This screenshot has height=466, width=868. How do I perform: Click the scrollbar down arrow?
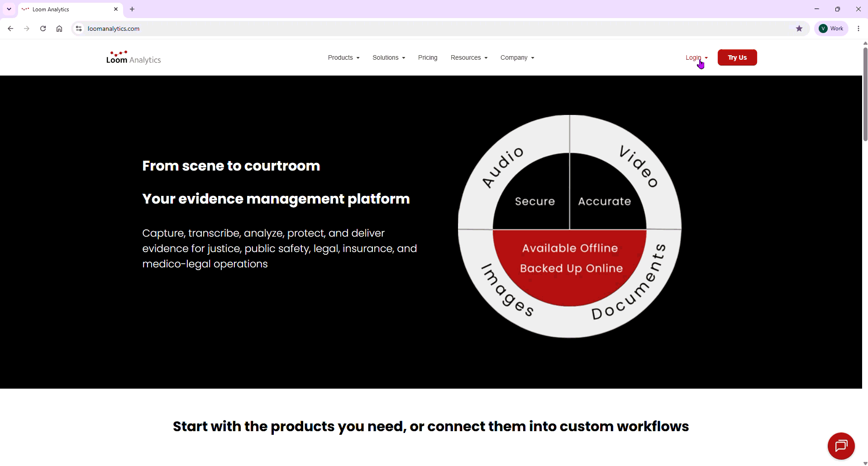point(865,463)
